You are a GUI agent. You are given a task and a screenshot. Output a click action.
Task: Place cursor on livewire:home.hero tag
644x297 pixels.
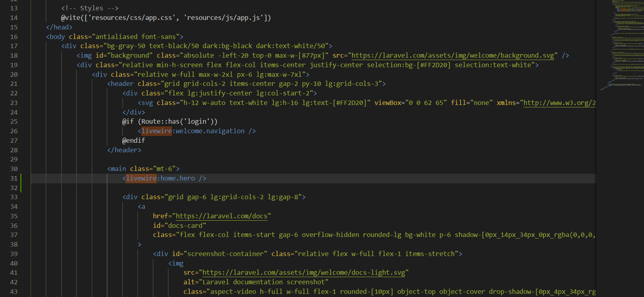[164, 179]
